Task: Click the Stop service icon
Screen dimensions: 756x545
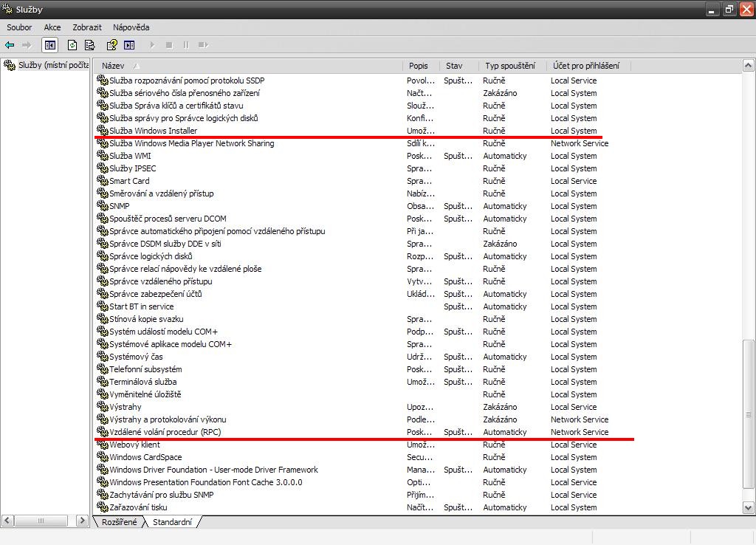Action: [169, 45]
